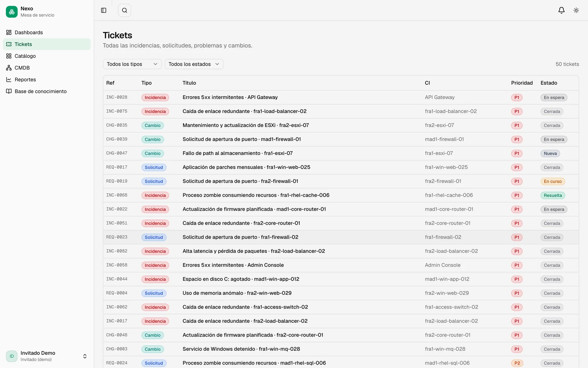
Task: Open notifications bell icon
Action: tap(562, 10)
